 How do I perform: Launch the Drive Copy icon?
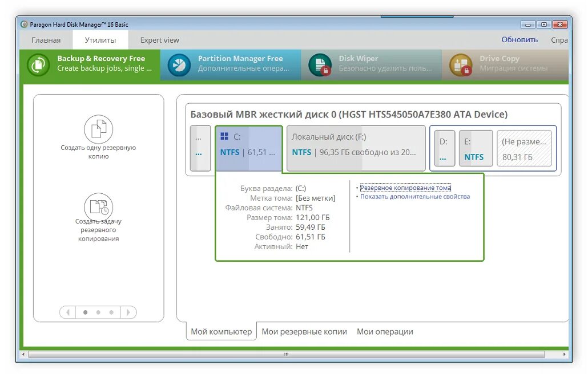coord(461,65)
